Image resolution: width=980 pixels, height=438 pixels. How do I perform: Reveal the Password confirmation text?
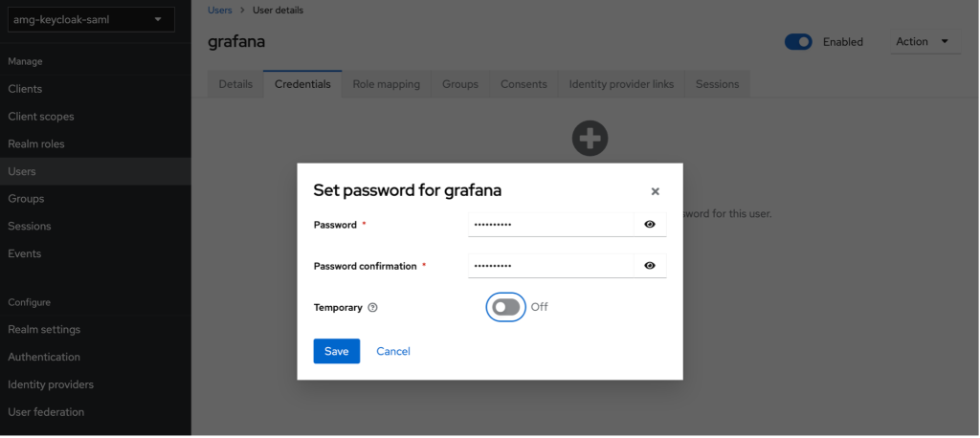[x=650, y=266]
